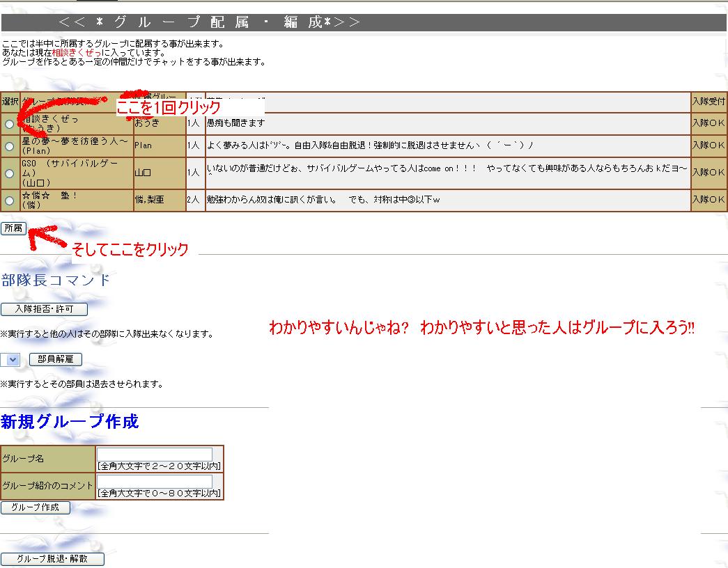Select the 星の夢 group radio button
Image resolution: width=728 pixels, height=568 pixels.
point(9,146)
